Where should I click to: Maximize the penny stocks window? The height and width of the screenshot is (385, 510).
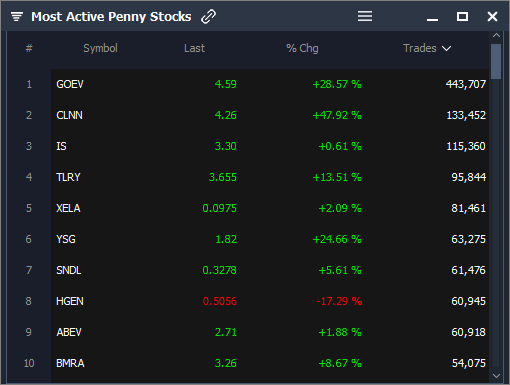[x=462, y=16]
